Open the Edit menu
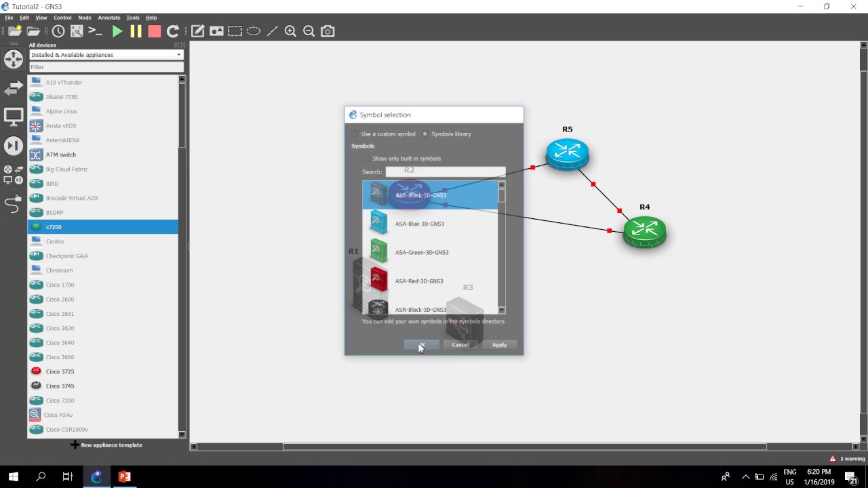This screenshot has width=868, height=488. [x=24, y=18]
